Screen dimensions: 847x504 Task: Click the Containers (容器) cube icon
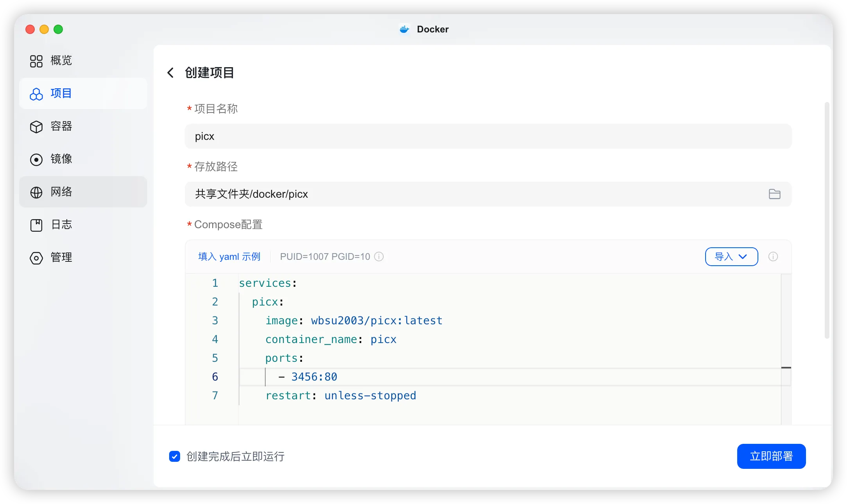coord(36,127)
